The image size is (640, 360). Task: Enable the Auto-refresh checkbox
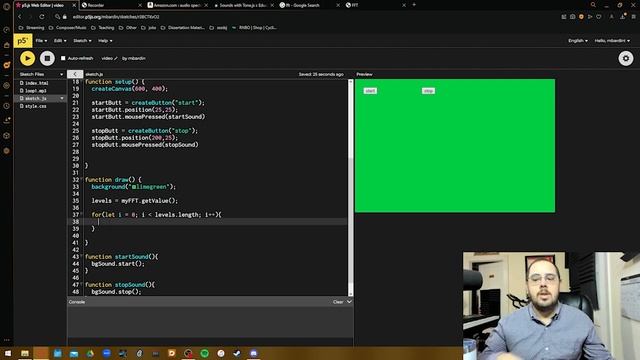[x=63, y=58]
